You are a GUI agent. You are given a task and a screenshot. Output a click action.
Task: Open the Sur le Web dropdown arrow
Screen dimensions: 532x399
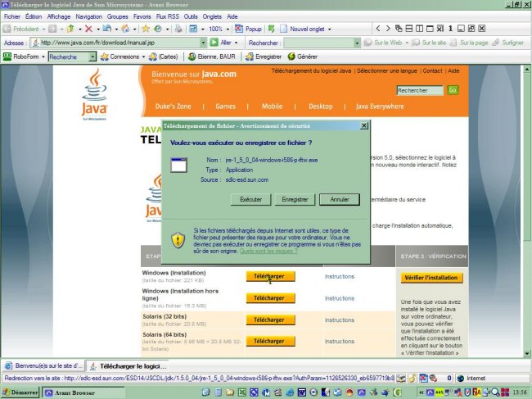click(x=407, y=43)
